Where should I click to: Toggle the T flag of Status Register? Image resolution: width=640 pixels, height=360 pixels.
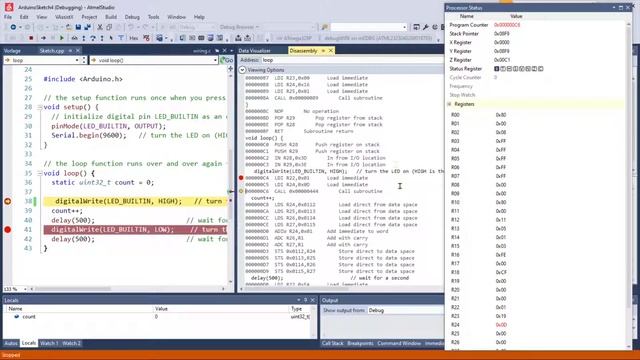[503, 69]
